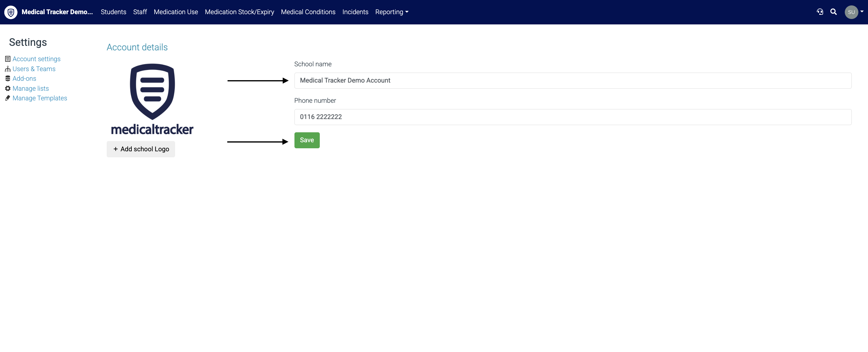This screenshot has height=352, width=868.
Task: Open Account settings link
Action: coord(36,59)
